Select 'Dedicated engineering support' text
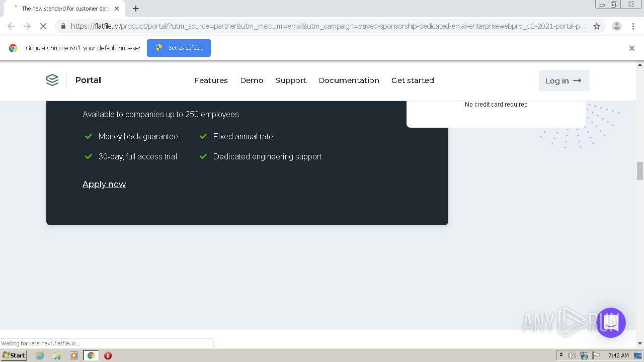 (x=267, y=156)
